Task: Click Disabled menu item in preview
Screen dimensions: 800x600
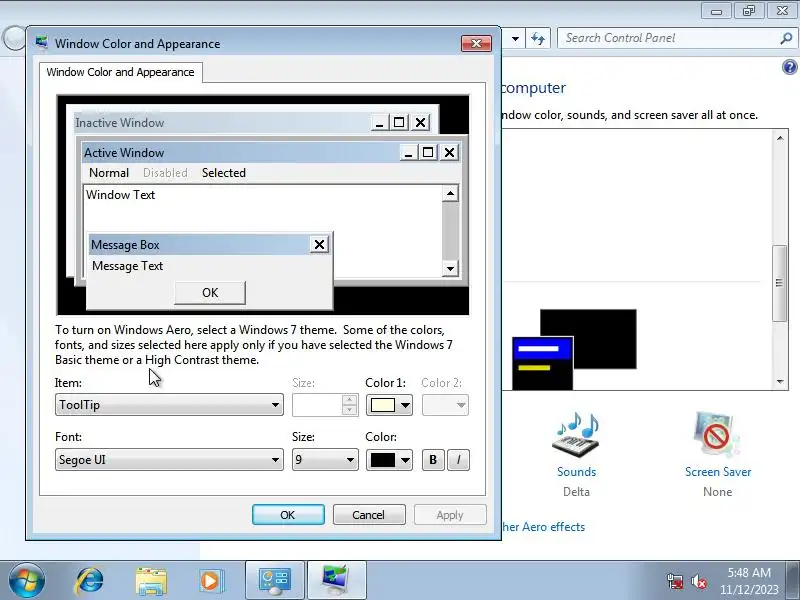Action: 165,172
